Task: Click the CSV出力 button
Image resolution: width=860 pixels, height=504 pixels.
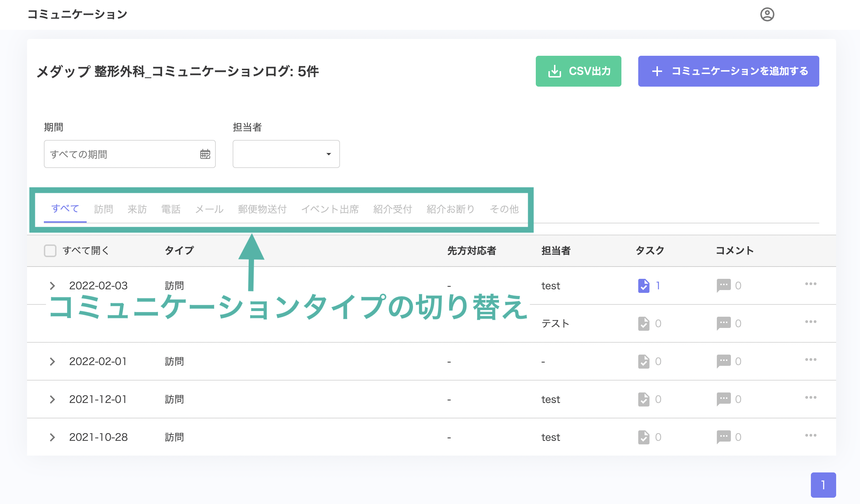Action: (x=578, y=71)
